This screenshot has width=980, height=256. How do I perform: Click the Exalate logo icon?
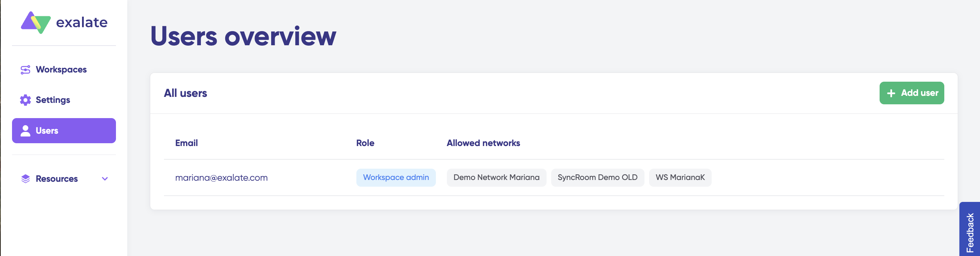pos(36,22)
